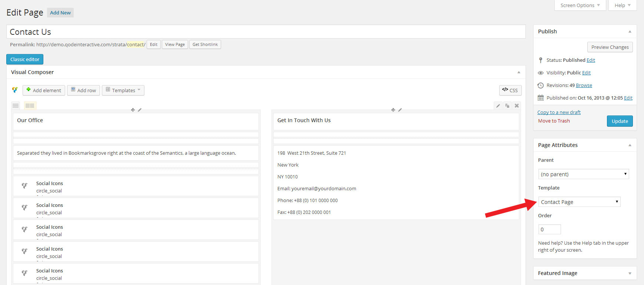Image resolution: width=644 pixels, height=285 pixels.
Task: Click the Visual Composer logo icon
Action: pyautogui.click(x=15, y=90)
